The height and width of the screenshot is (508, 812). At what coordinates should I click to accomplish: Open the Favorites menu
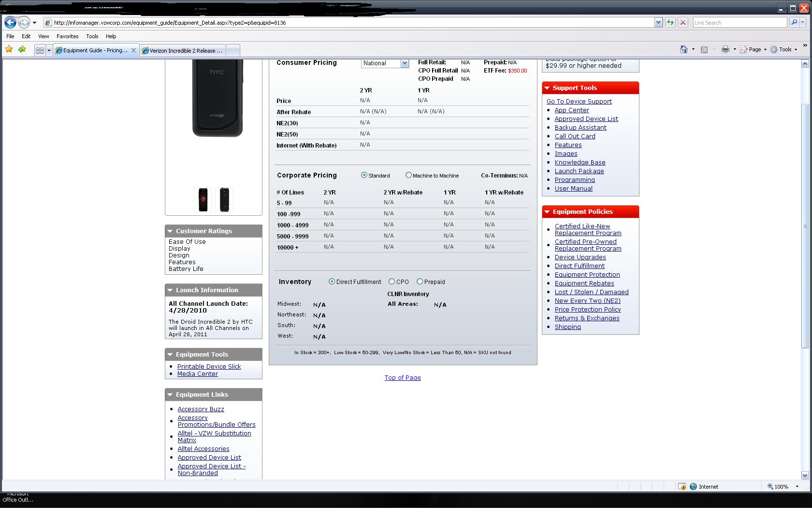[67, 36]
